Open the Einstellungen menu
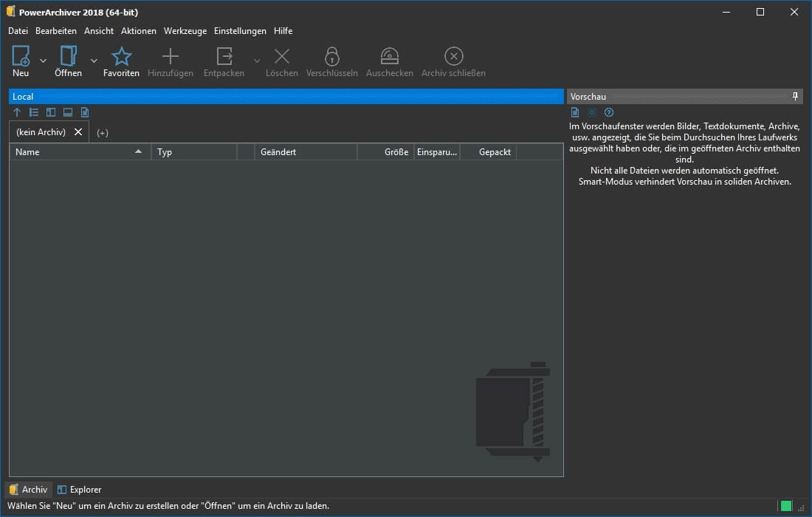This screenshot has width=812, height=517. coord(240,31)
